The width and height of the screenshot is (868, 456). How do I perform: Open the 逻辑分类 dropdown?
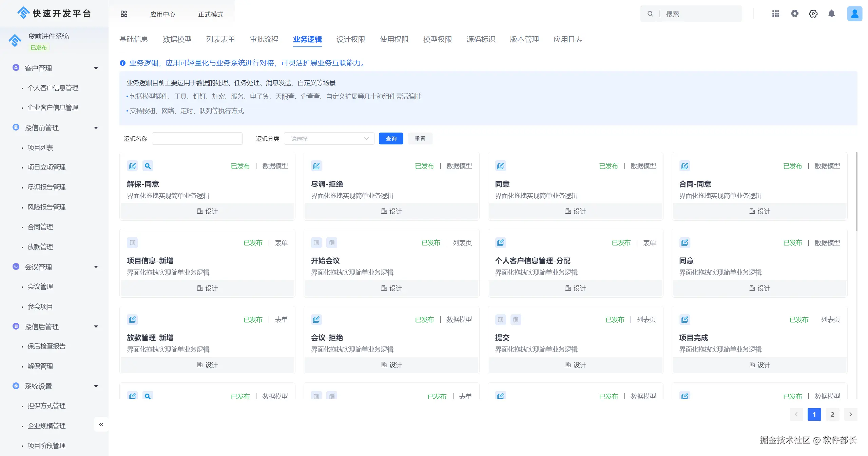click(329, 139)
